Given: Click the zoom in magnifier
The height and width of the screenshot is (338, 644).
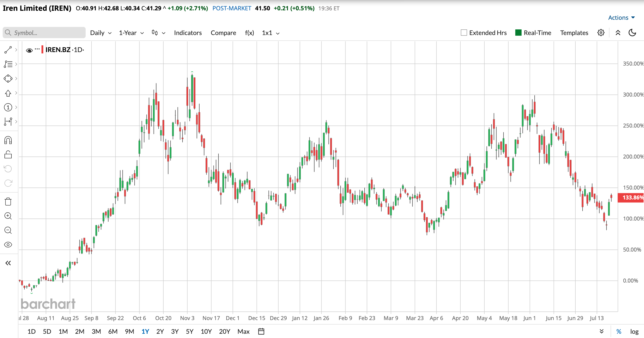Looking at the screenshot, I should click(8, 216).
